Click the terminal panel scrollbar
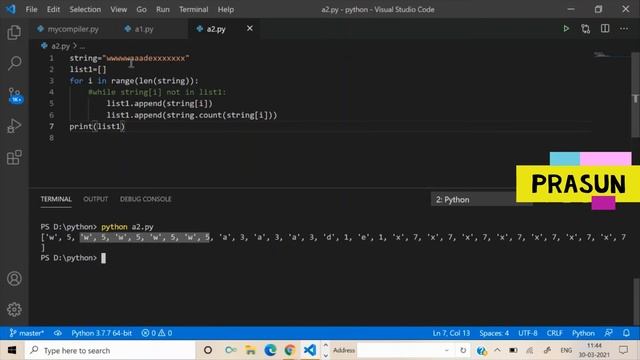640x360 pixels. (636, 302)
